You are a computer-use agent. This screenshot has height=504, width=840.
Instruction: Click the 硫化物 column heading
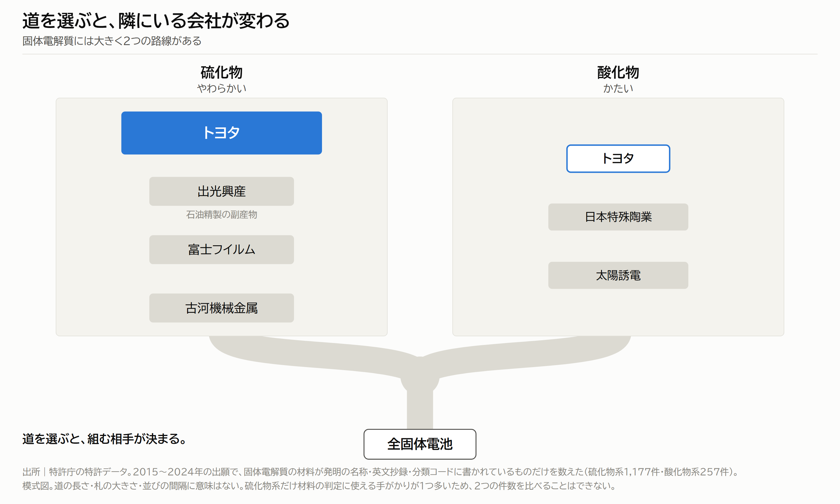221,72
